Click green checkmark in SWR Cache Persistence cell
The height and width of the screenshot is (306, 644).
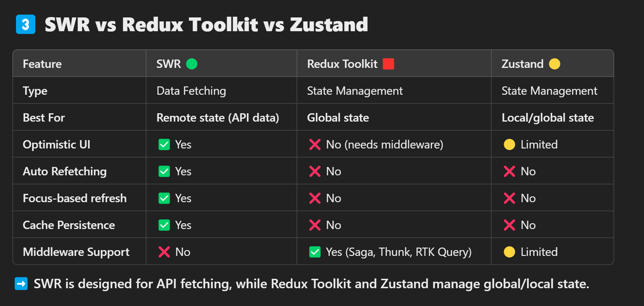(x=164, y=225)
